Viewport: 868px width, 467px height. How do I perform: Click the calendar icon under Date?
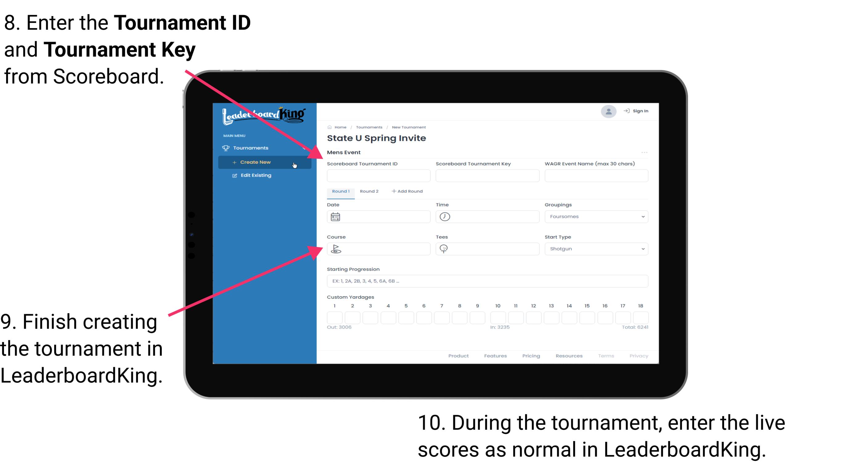336,216
